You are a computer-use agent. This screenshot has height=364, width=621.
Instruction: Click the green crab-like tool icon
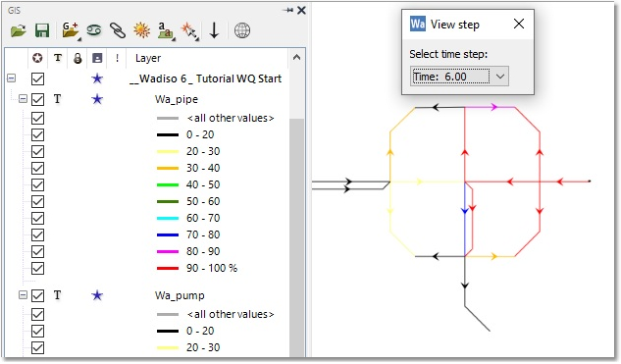pyautogui.click(x=94, y=30)
